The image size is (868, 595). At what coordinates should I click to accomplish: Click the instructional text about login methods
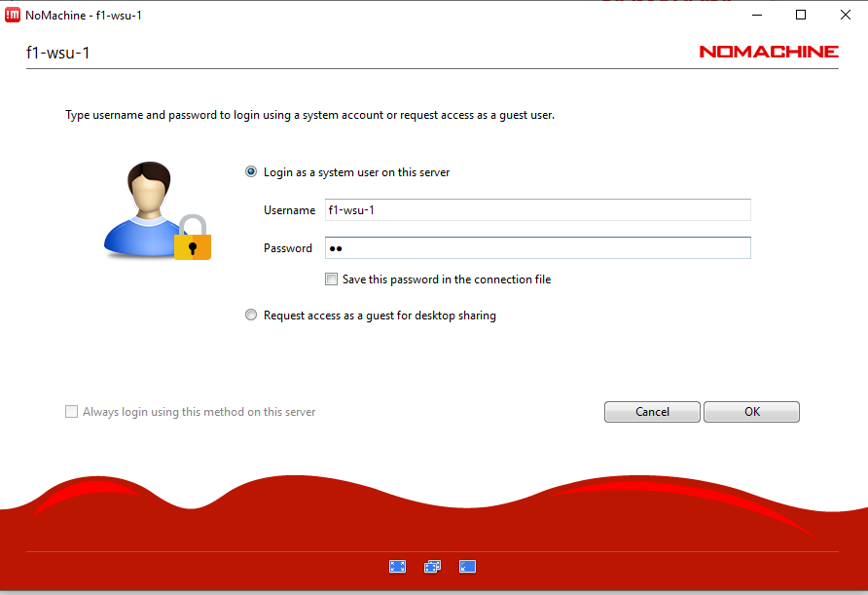click(x=309, y=114)
